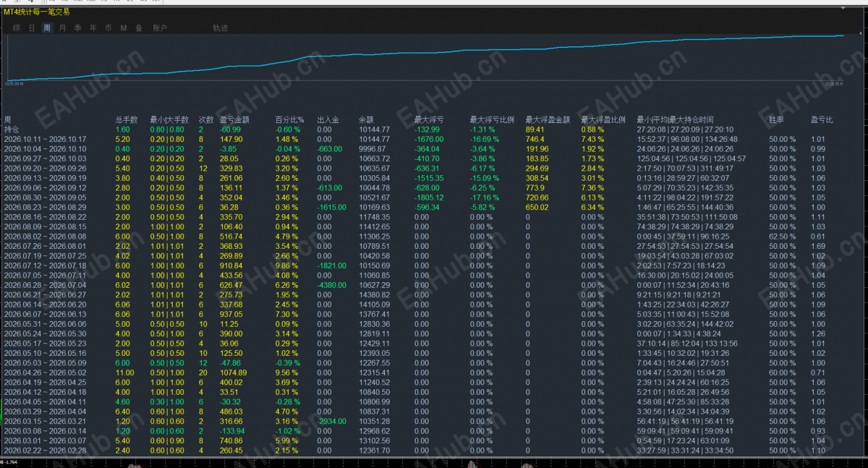868x468 pixels.
Task: Click the 最大浮亏比例 column header
Action: [492, 119]
